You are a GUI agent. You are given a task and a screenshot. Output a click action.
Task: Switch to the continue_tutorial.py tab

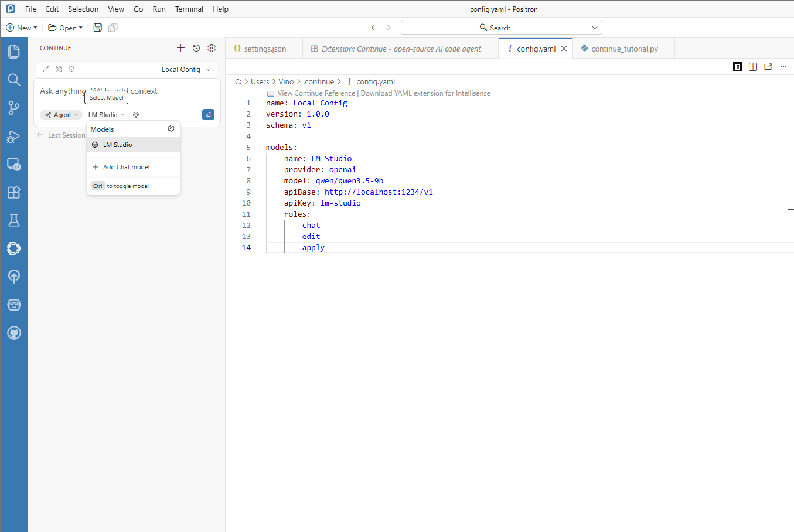point(624,49)
